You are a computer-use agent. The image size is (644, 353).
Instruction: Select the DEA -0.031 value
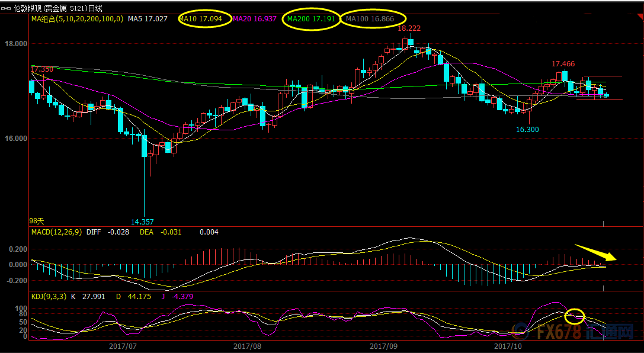(161, 232)
